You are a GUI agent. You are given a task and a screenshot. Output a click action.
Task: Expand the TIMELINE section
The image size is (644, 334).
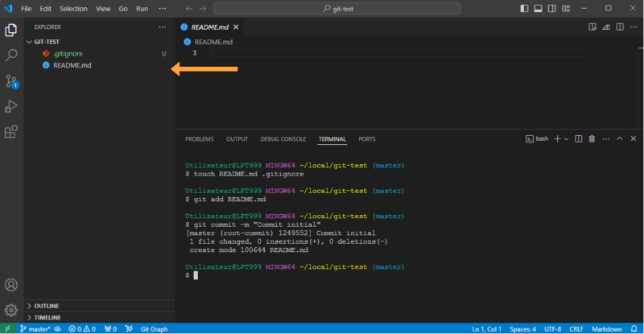pos(47,317)
